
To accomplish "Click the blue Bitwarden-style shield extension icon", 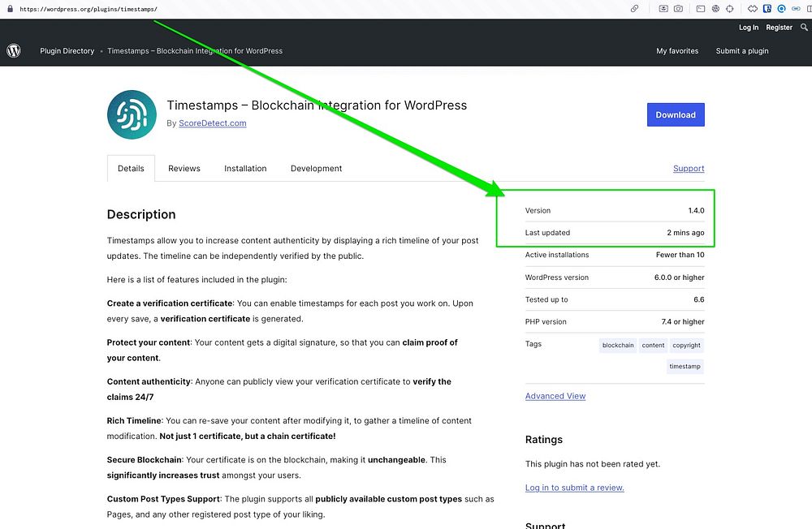I will 767,9.
